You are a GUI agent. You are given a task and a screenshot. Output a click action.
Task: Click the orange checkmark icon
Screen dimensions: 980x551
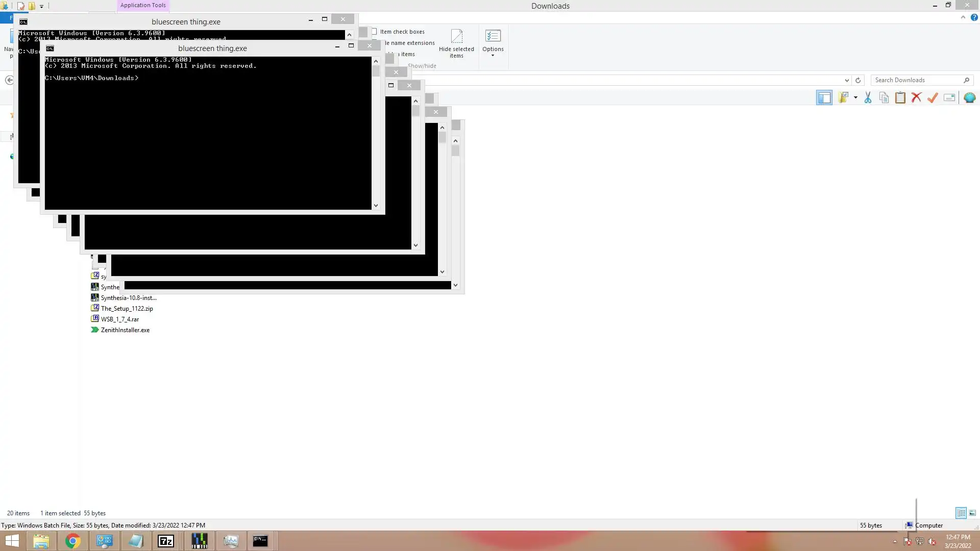pos(933,98)
